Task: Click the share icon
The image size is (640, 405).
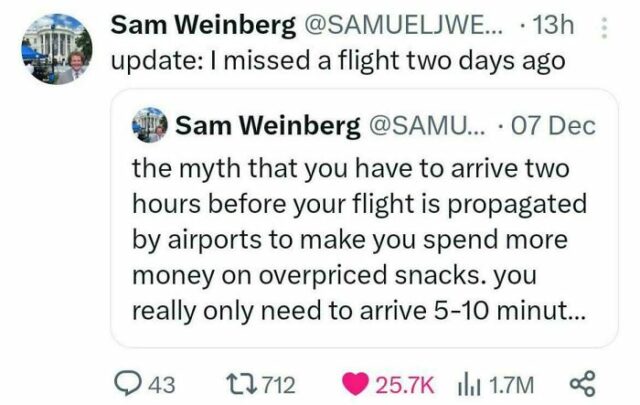Action: point(582,384)
